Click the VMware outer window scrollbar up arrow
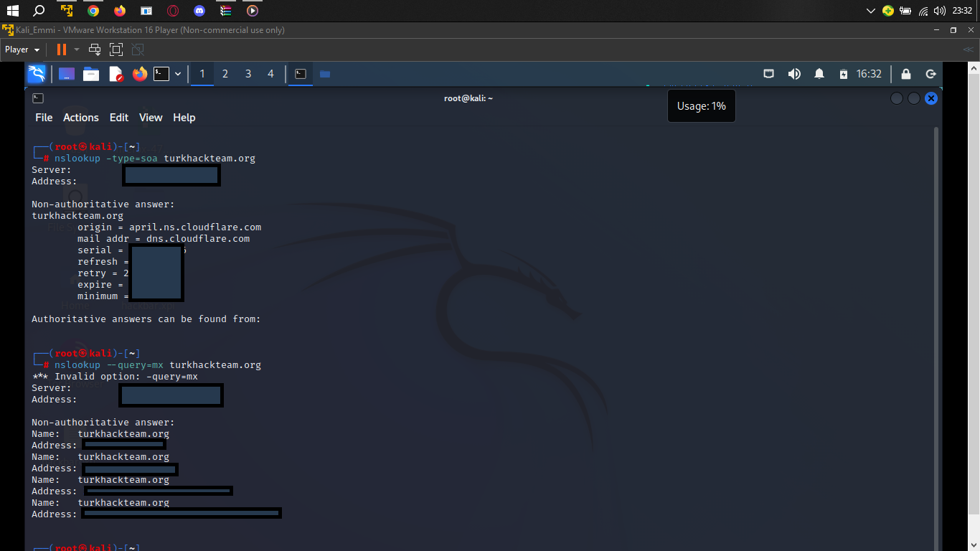 point(974,67)
